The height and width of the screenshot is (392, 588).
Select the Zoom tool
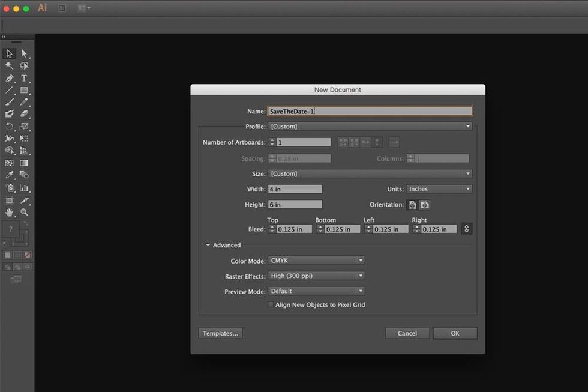24,212
